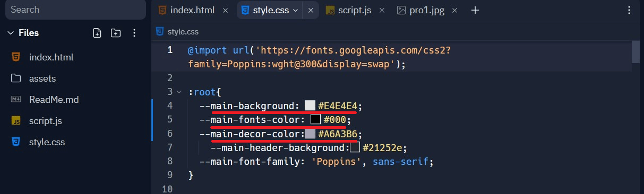
Task: Open the #E4E4E4 color swatch picker
Action: click(x=310, y=105)
